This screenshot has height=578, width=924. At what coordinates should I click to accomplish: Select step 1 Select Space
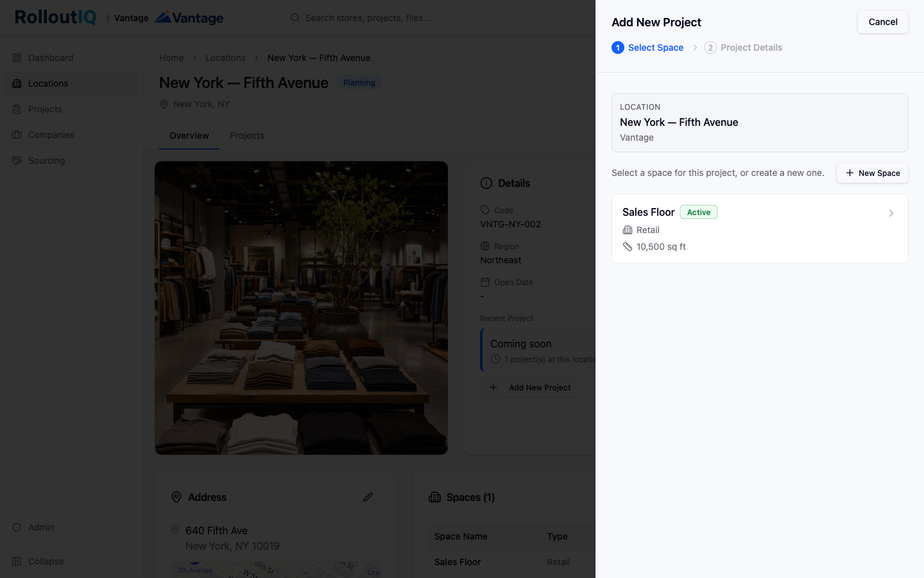click(647, 48)
